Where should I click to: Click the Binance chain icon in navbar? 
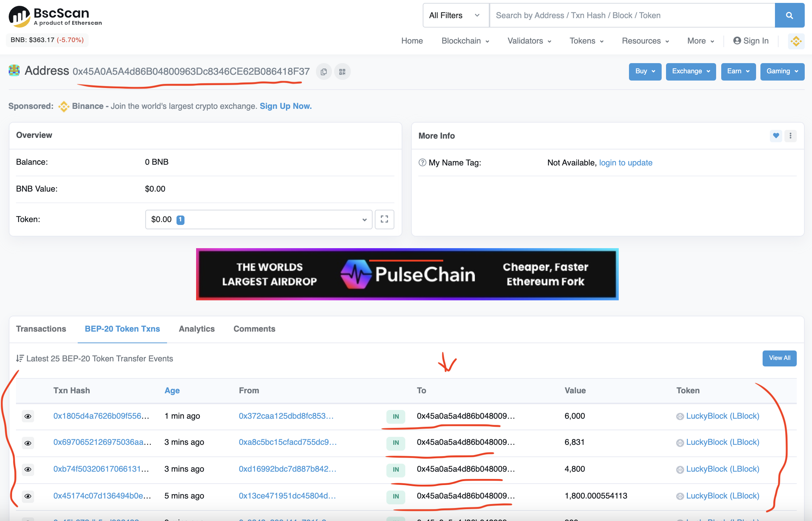point(796,41)
